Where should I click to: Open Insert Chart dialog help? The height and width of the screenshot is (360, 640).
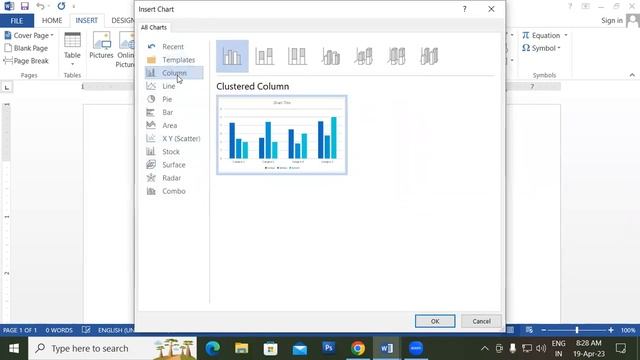[x=464, y=9]
